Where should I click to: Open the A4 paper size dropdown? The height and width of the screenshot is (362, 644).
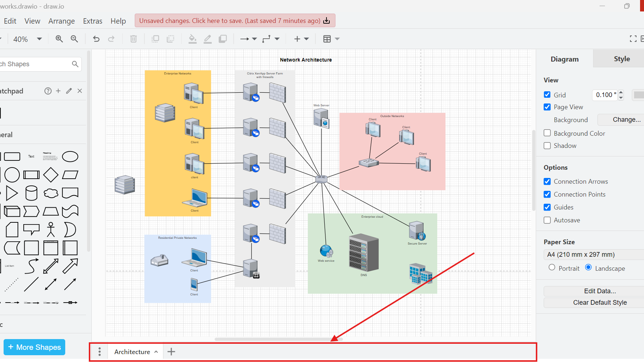click(x=593, y=255)
